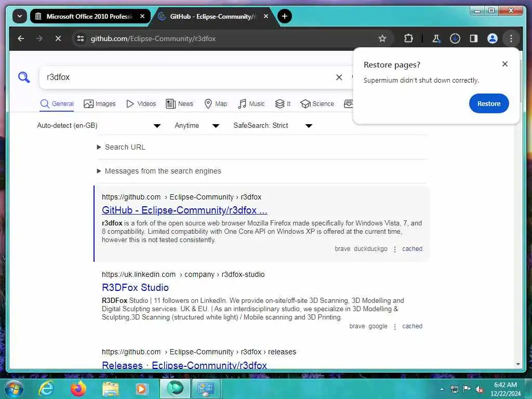This screenshot has height=399, width=532.
Task: Open the Windows Start menu
Action: [x=14, y=389]
